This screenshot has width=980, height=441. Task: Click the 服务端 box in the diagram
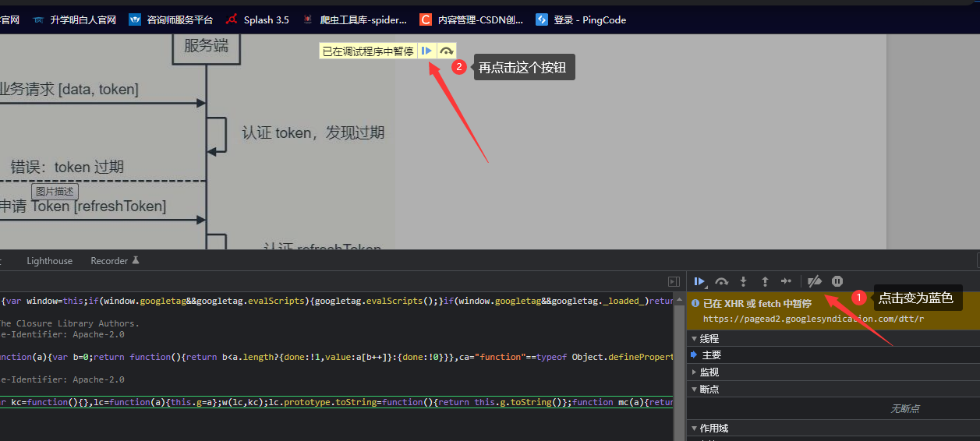[207, 47]
